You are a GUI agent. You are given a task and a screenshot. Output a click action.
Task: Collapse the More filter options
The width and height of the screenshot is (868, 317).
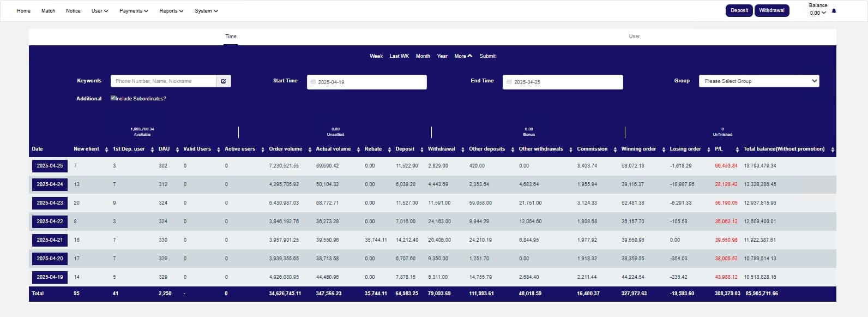463,56
